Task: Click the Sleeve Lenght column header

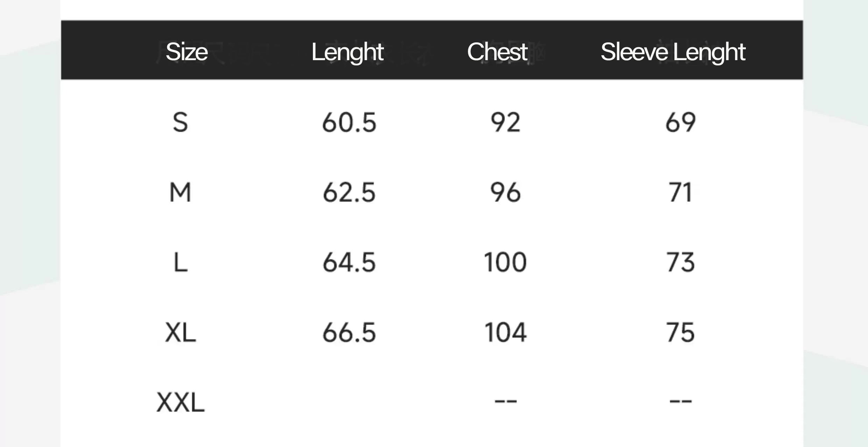Action: [673, 52]
